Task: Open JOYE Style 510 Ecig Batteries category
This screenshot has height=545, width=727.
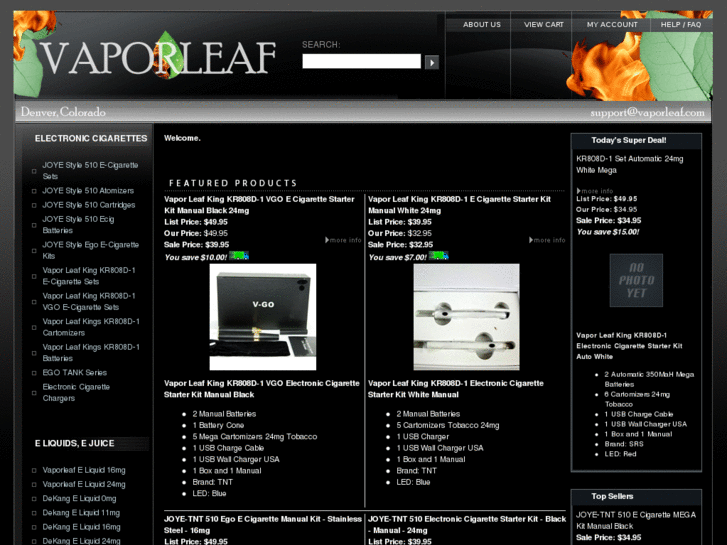Action: 78,224
